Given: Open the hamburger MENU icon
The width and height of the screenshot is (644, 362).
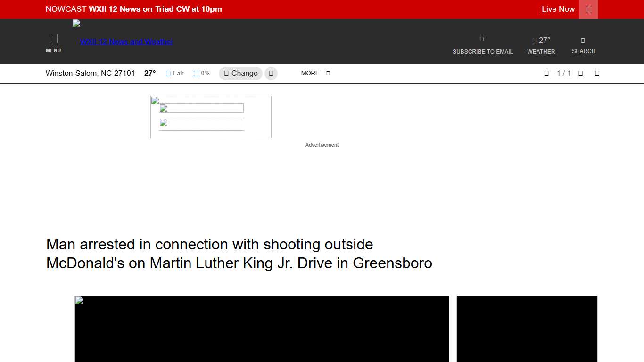Looking at the screenshot, I should click(53, 39).
